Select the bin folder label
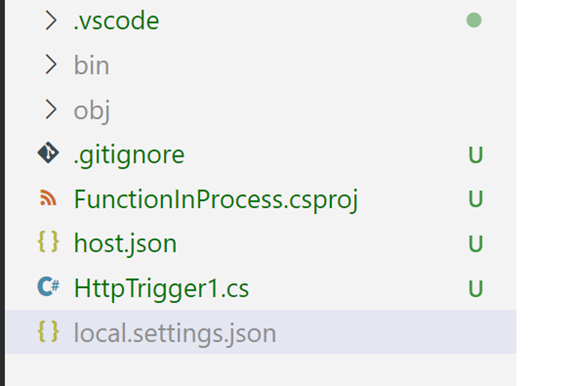The width and height of the screenshot is (576, 386). (x=91, y=65)
